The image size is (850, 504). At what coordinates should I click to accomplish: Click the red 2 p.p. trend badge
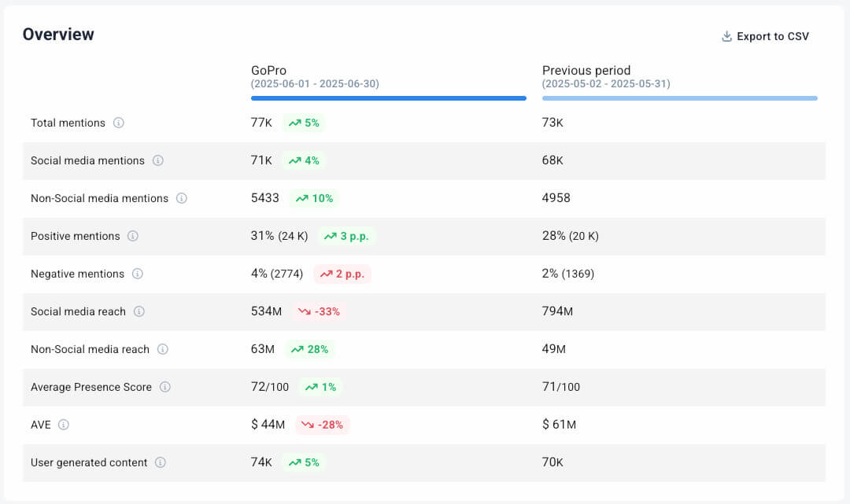click(342, 274)
